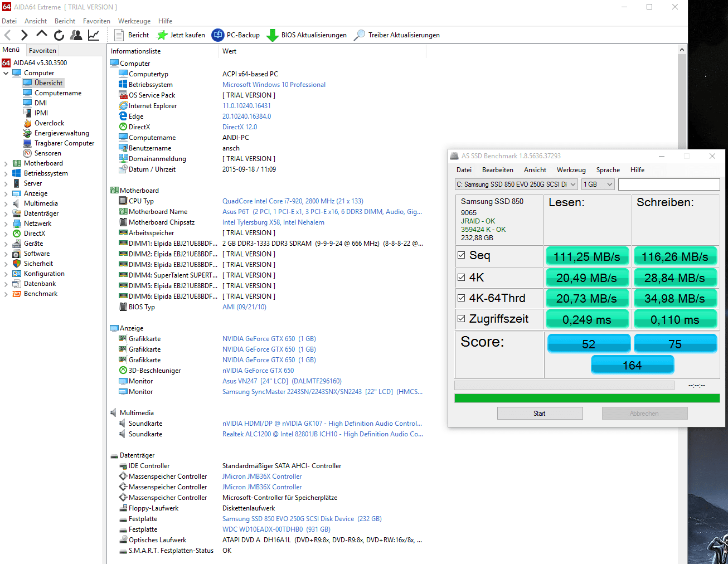
Task: Expand the Server tree node
Action: [x=6, y=183]
